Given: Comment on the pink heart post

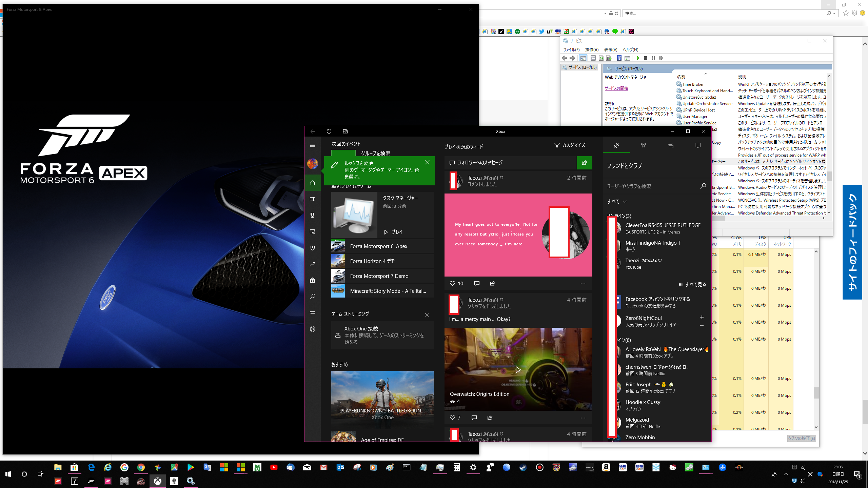Looking at the screenshot, I should tap(477, 283).
